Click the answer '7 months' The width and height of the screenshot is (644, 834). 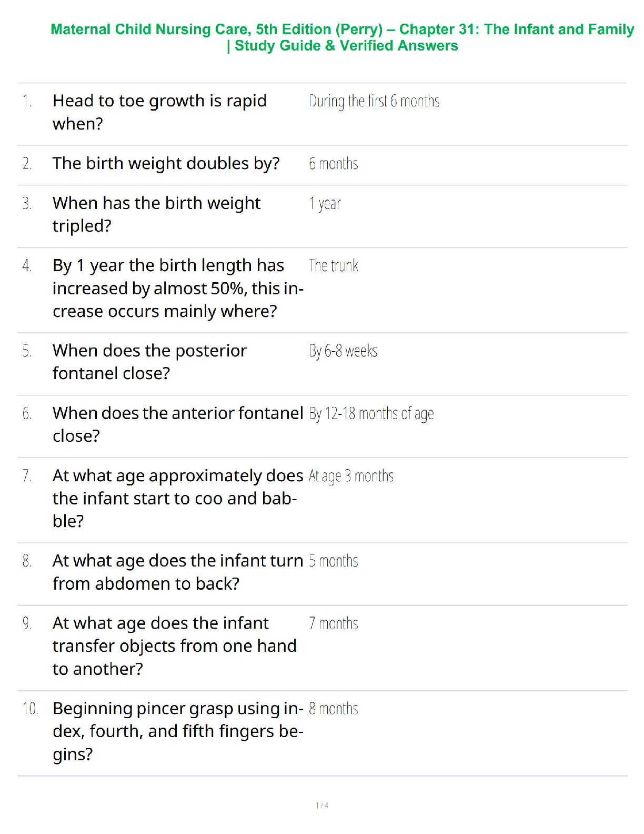pyautogui.click(x=333, y=623)
